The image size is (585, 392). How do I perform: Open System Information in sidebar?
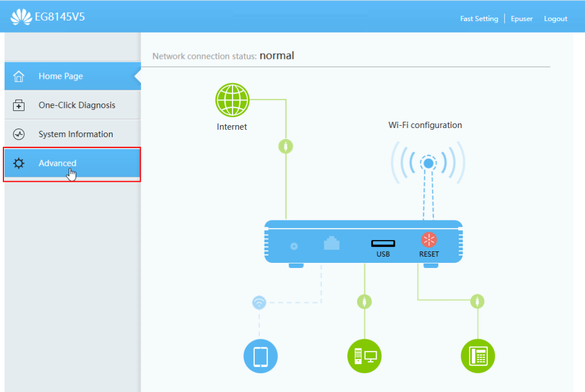[x=75, y=134]
